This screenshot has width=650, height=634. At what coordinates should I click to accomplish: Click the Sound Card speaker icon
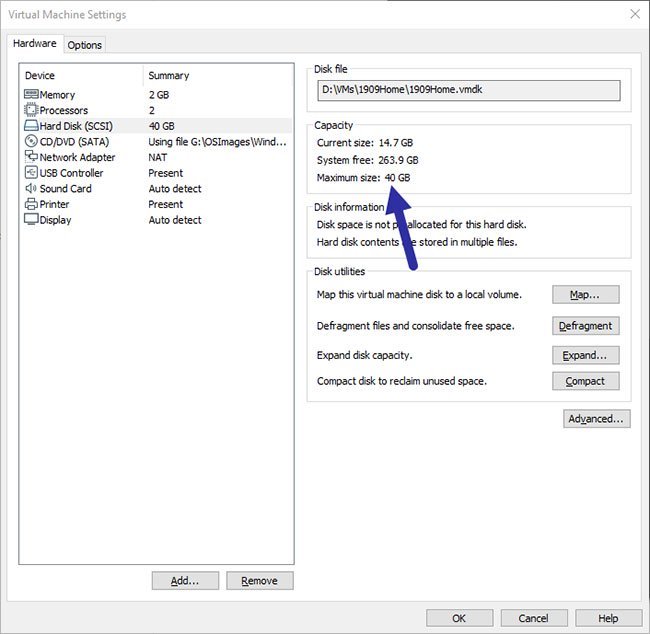(30, 188)
